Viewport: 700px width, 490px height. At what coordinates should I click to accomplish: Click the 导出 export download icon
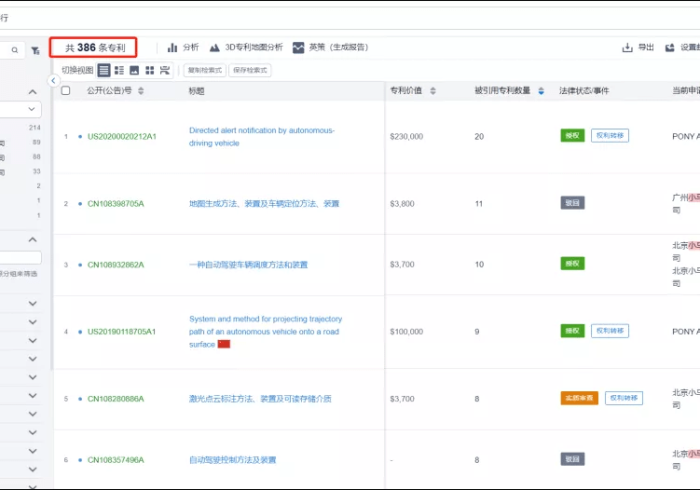click(627, 47)
